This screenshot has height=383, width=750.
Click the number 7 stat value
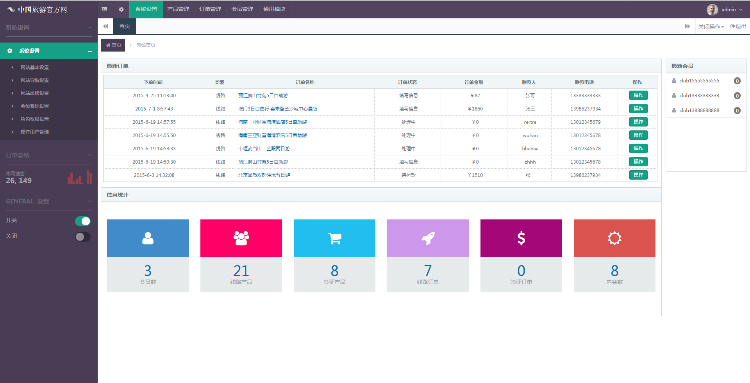[x=428, y=271]
